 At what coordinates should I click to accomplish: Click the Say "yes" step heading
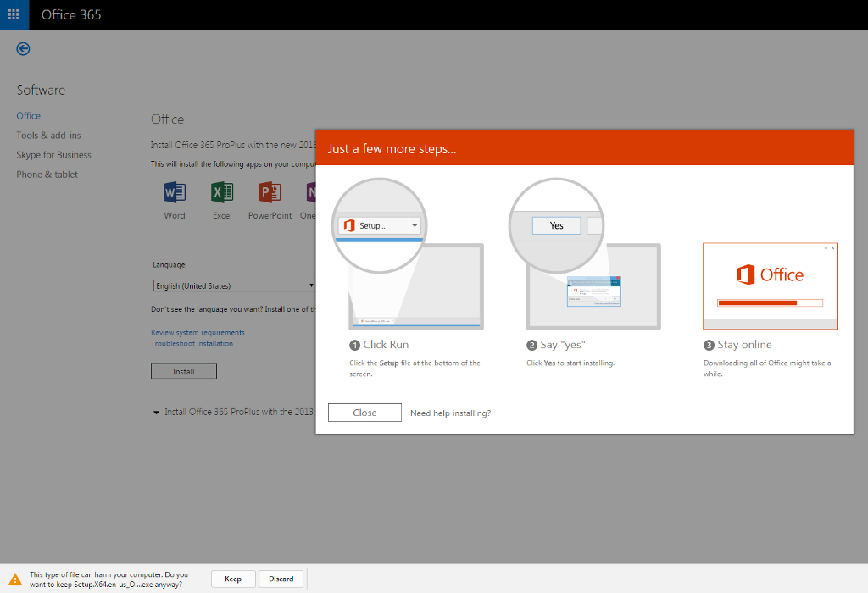[x=563, y=345]
